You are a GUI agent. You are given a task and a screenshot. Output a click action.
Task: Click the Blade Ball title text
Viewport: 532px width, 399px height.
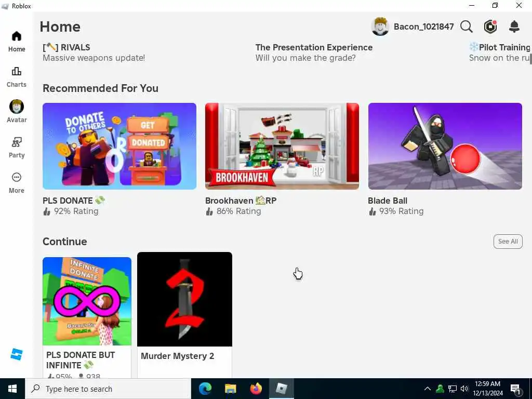click(388, 201)
